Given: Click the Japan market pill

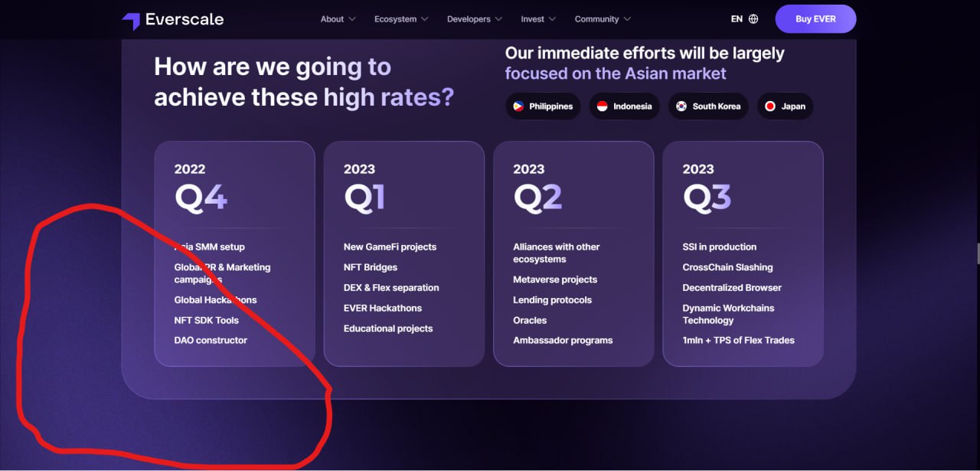Looking at the screenshot, I should pos(785,106).
